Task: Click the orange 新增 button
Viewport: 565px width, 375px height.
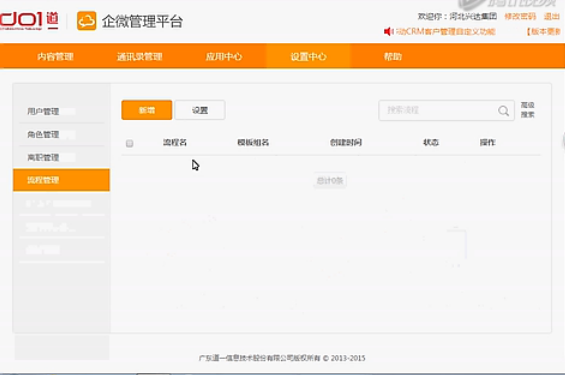Action: pyautogui.click(x=147, y=110)
